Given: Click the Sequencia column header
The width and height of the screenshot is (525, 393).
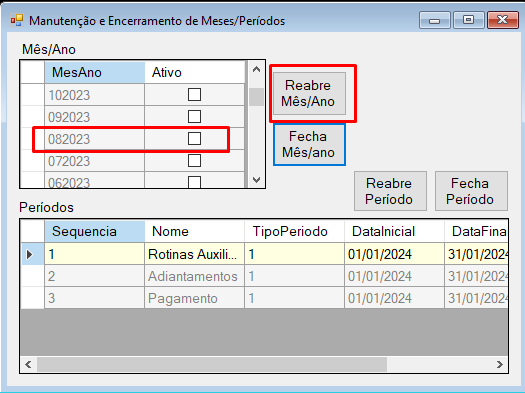Looking at the screenshot, I should 95,231.
